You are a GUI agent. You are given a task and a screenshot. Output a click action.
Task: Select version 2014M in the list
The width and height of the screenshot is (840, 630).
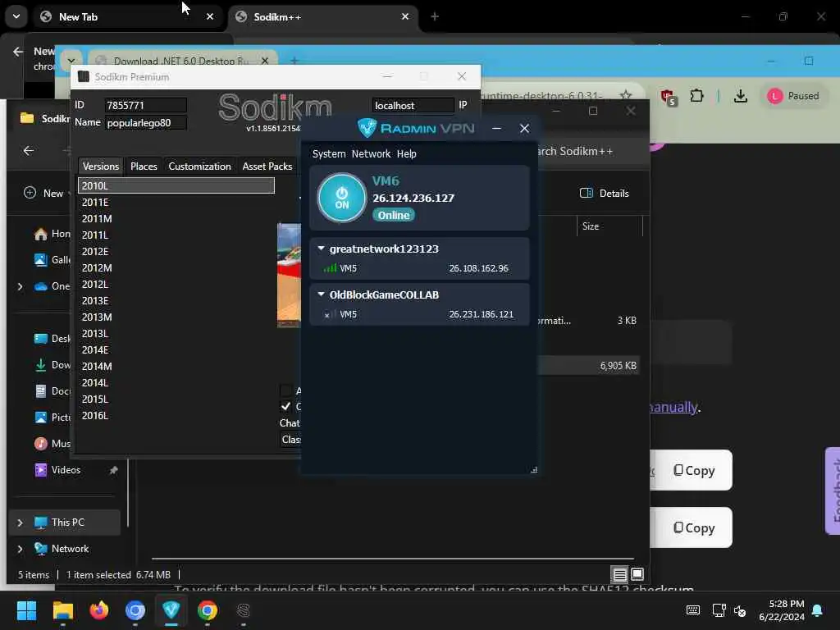[176, 367]
